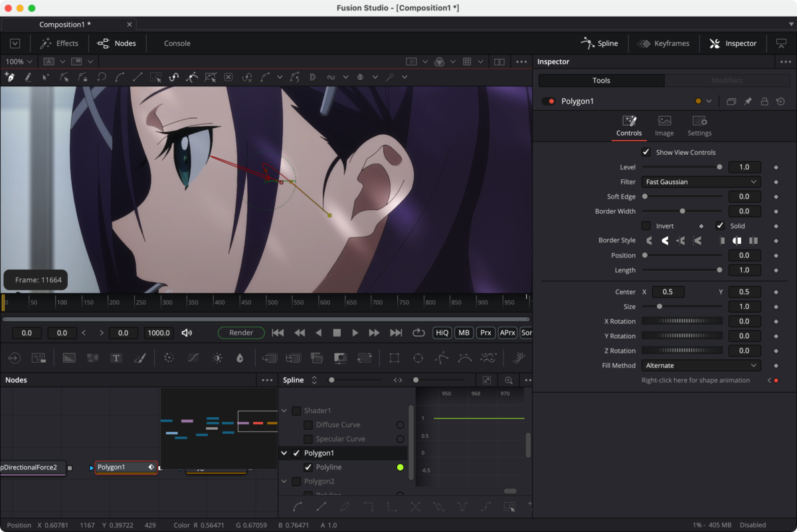Select the Paint brush tool icon
Image resolution: width=797 pixels, height=532 pixels.
[x=139, y=358]
